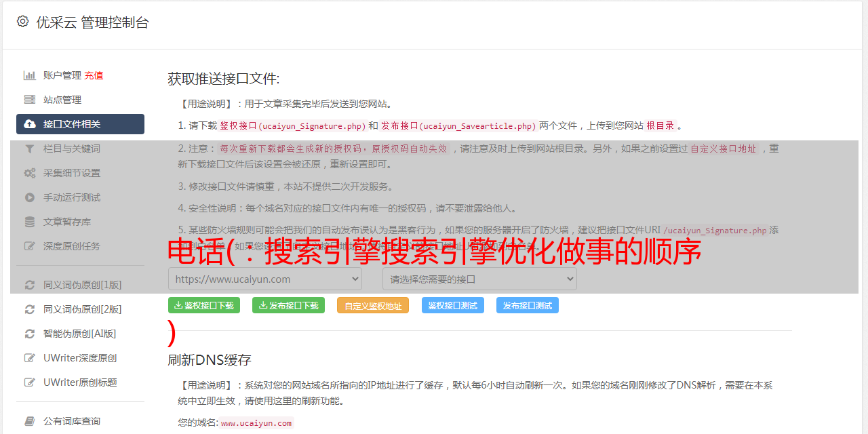Open the https://www.ucaiyun.com site dropdown

click(x=265, y=279)
